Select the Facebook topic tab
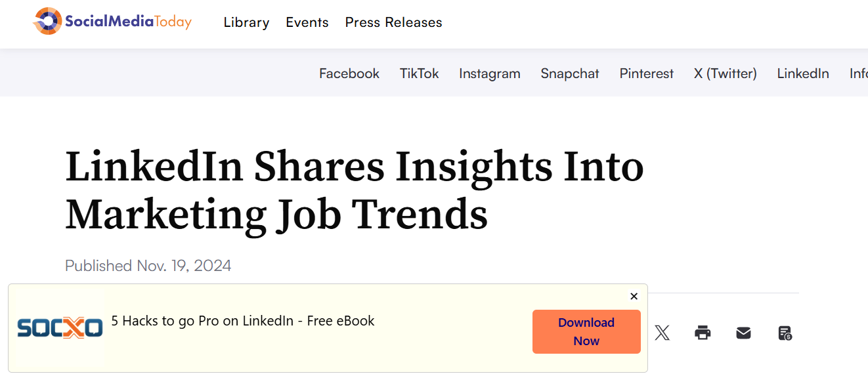Screen dimensions: 868x376 point(349,73)
